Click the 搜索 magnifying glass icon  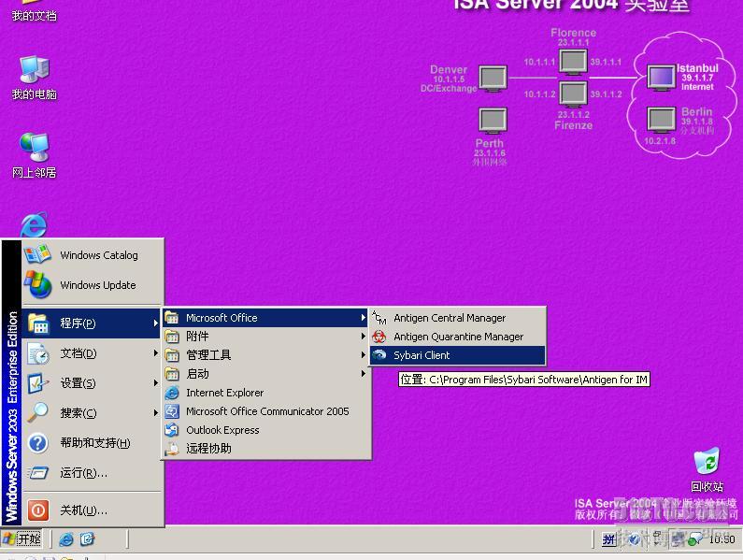38,411
